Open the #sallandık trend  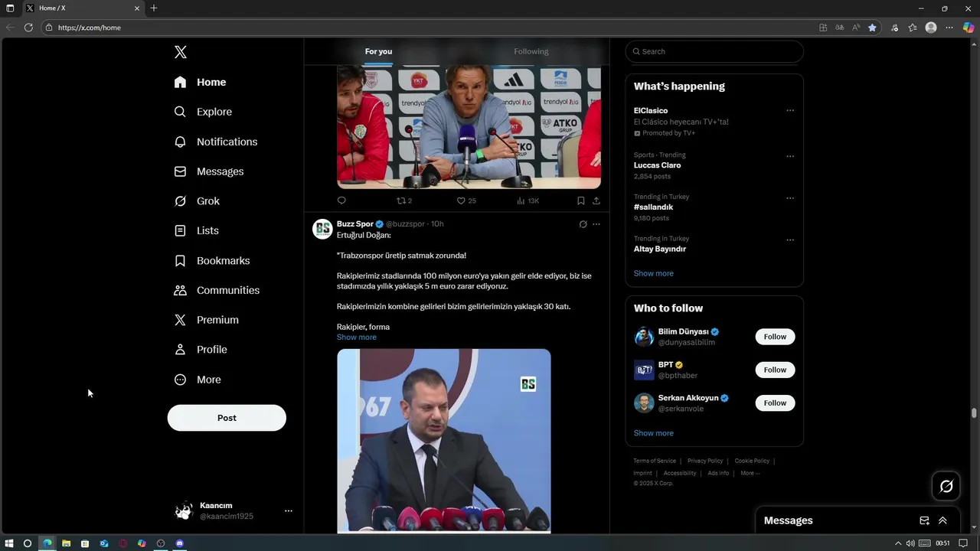(x=653, y=207)
